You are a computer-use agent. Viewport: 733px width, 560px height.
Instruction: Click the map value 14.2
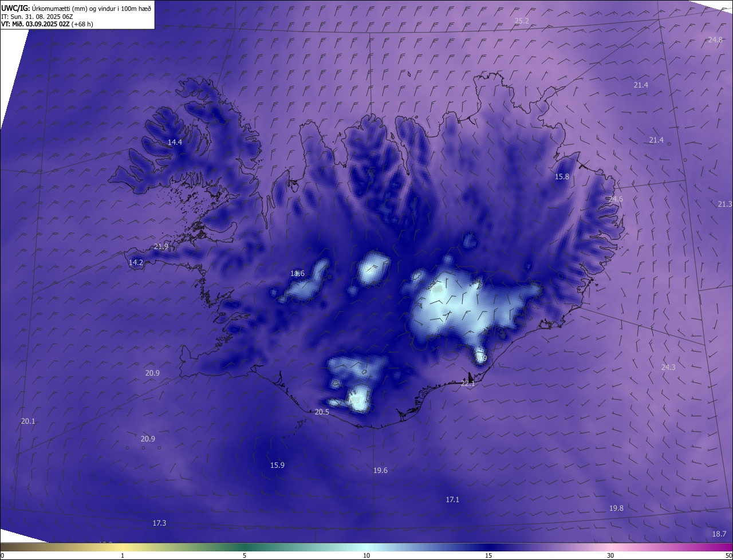[x=136, y=262]
